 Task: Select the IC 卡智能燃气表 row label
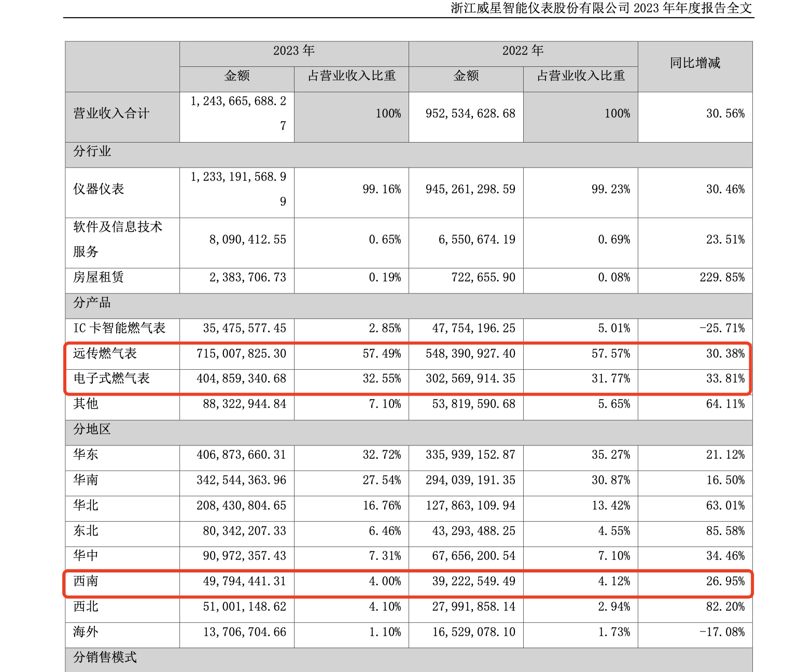[119, 328]
